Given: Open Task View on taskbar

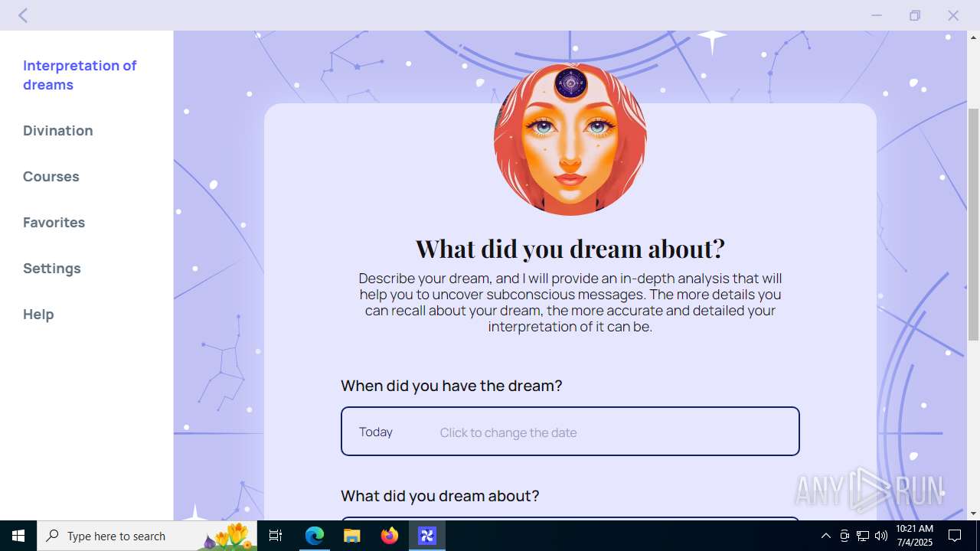Looking at the screenshot, I should pyautogui.click(x=276, y=536).
